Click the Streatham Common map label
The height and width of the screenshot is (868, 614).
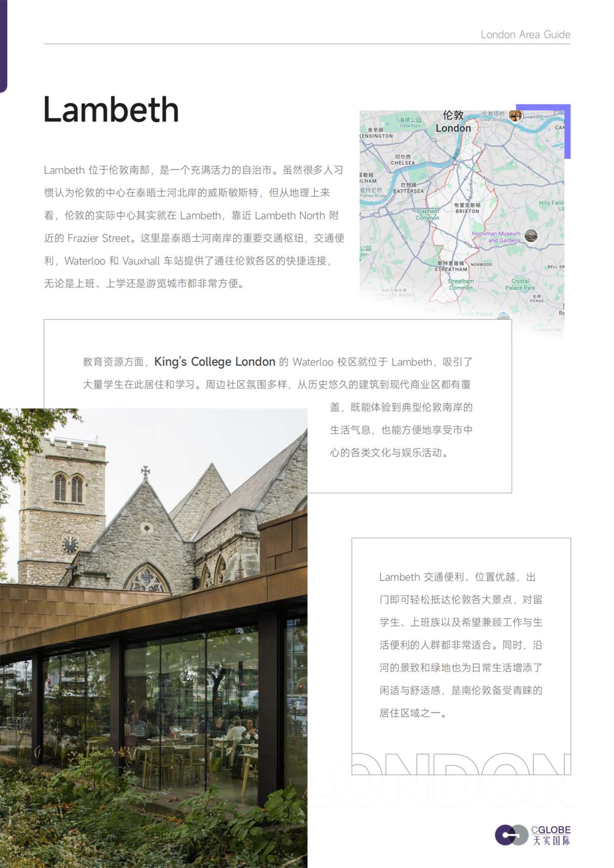coord(461,284)
